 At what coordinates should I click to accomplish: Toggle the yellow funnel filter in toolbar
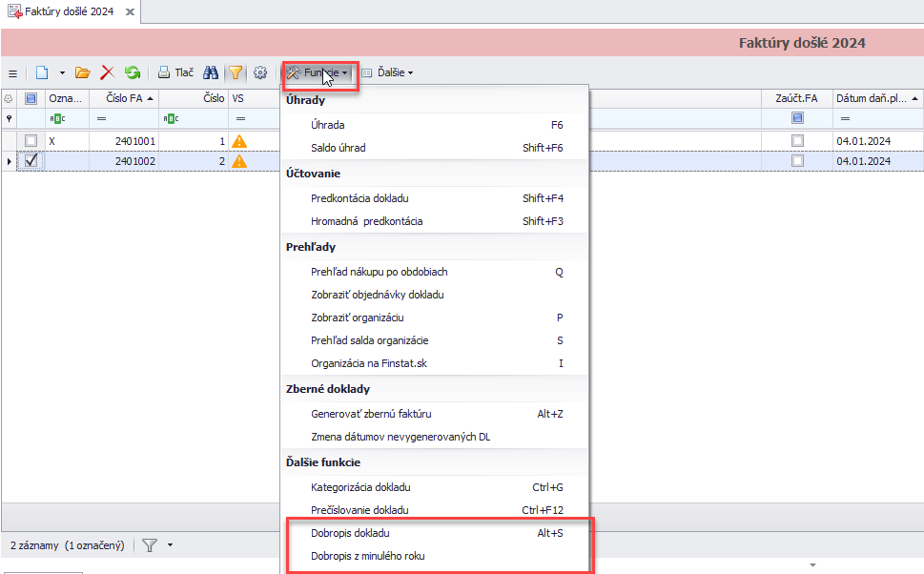pyautogui.click(x=235, y=72)
